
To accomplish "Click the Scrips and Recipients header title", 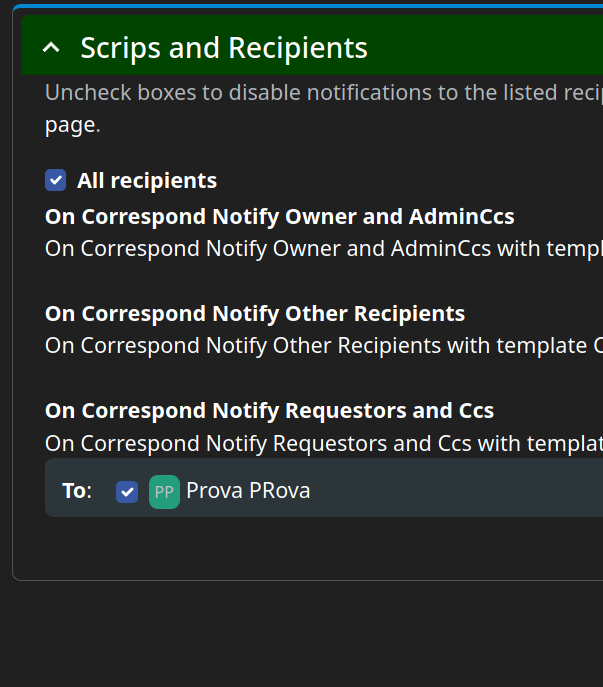I will (224, 47).
